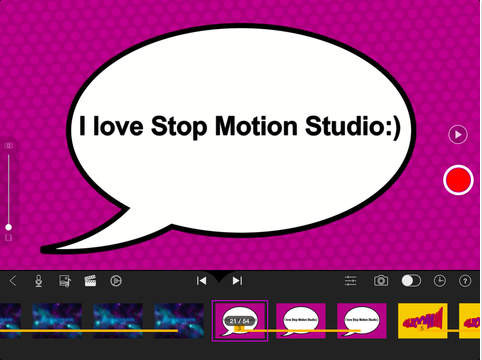Click the frame counter badge 21/54
The image size is (482, 360).
pos(240,321)
